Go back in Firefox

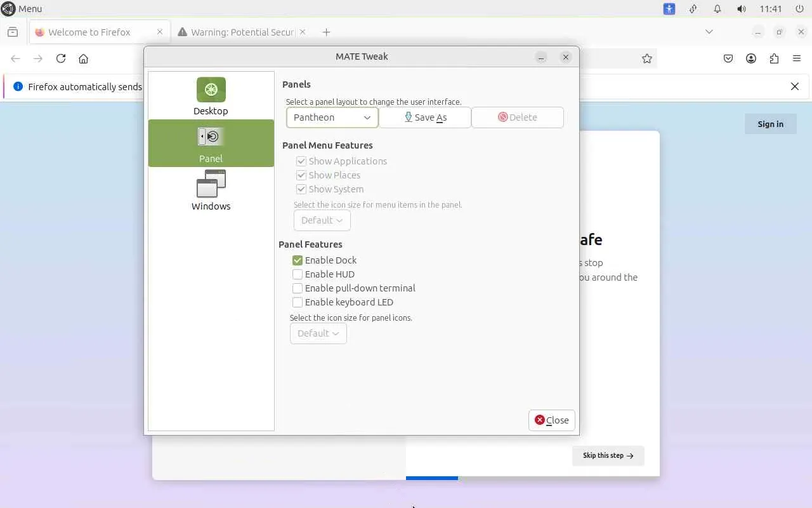(16, 58)
